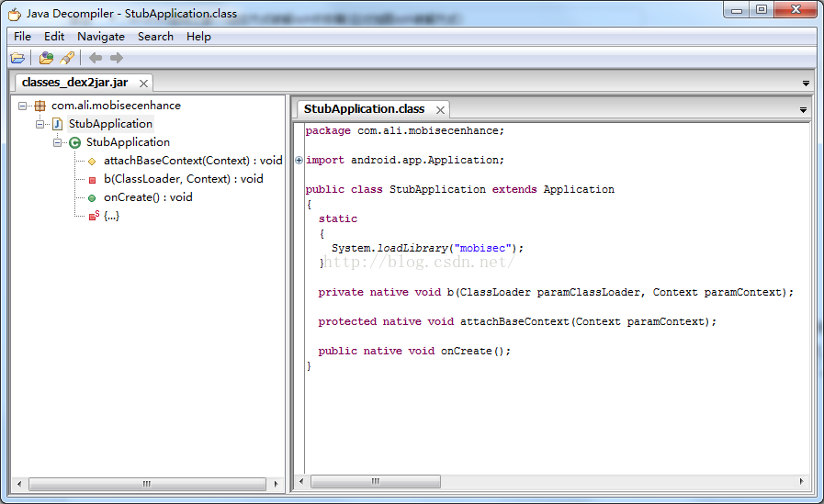Select the attachBaseContext(Context) method in tree
The image size is (824, 504).
192,161
